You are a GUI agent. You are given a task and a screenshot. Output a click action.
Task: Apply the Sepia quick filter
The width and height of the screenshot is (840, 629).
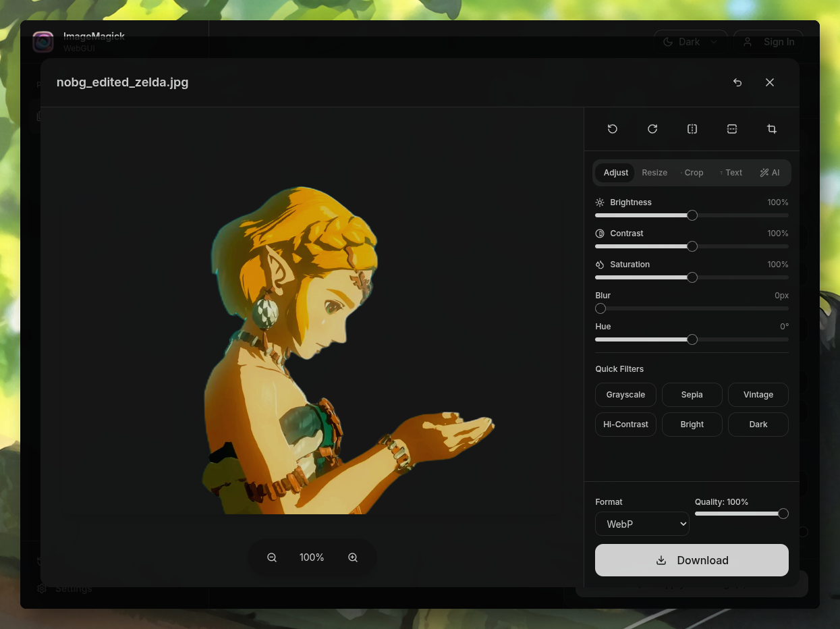click(692, 395)
